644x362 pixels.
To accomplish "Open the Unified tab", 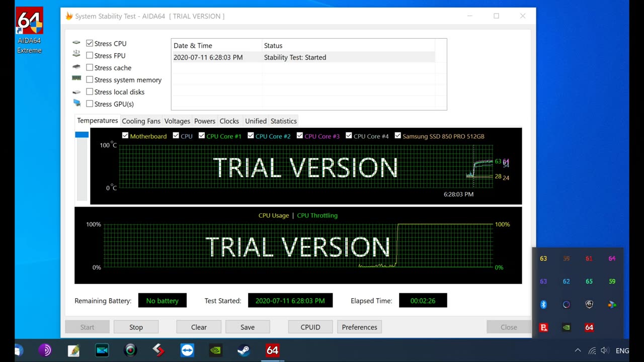I will pyautogui.click(x=256, y=121).
